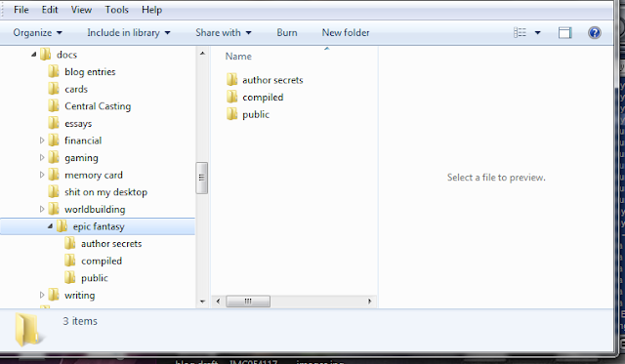Open the Help menu
The height and width of the screenshot is (364, 625).
(x=152, y=10)
